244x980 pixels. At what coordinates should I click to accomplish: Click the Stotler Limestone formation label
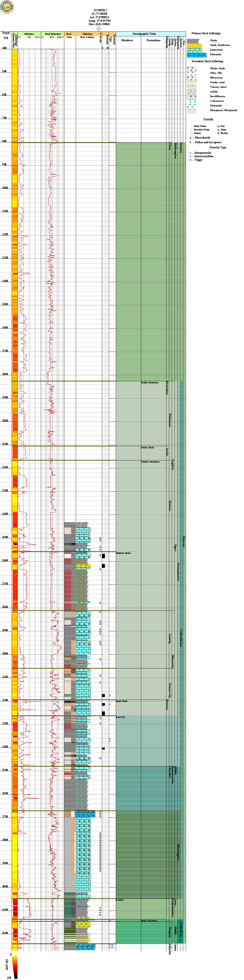(x=150, y=383)
